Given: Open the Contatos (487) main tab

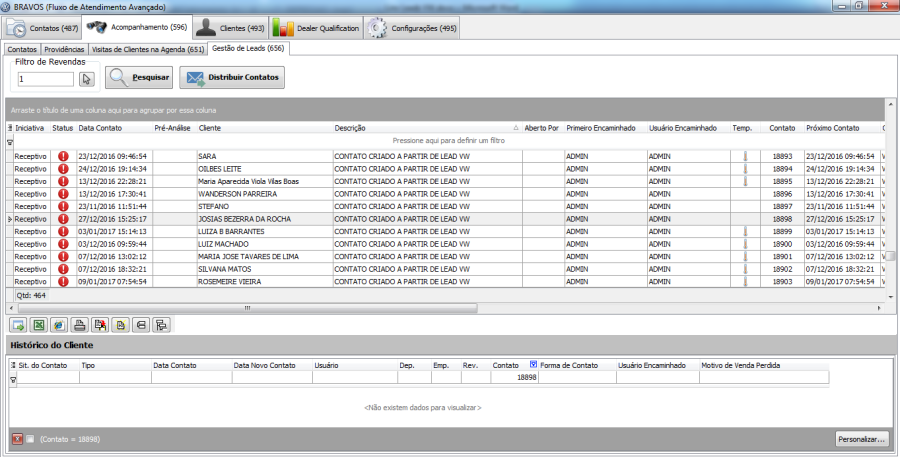Looking at the screenshot, I should [42, 28].
